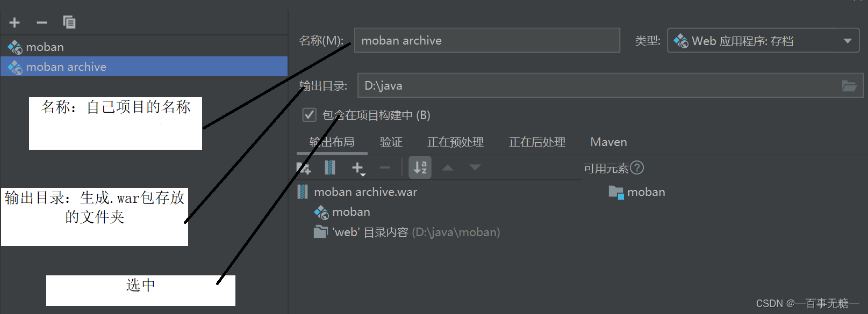This screenshot has width=868, height=314.
Task: Toggle include in project build checkbox
Action: 309,115
